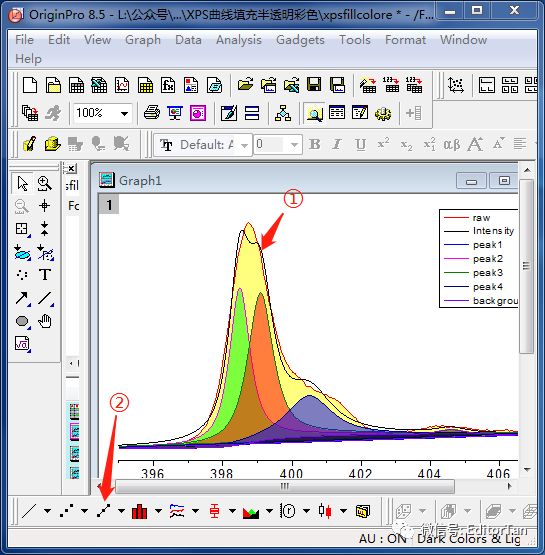The height and width of the screenshot is (555, 545).
Task: Toggle Bold text formatting
Action: point(314,144)
